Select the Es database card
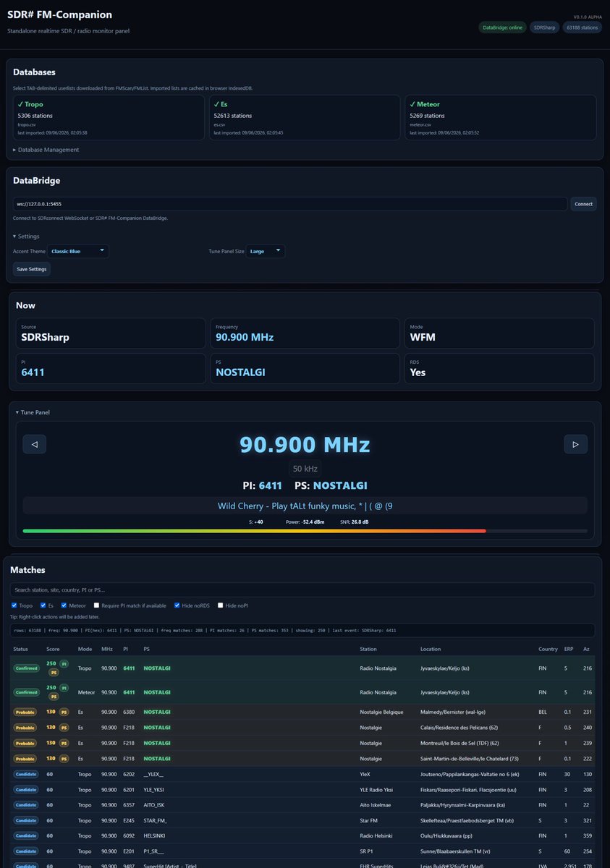 (305, 117)
